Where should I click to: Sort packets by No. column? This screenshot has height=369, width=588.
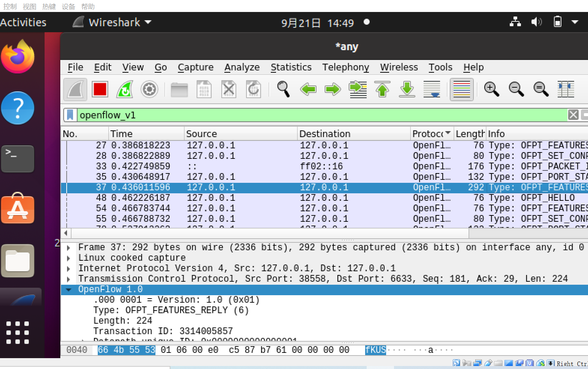tap(85, 134)
